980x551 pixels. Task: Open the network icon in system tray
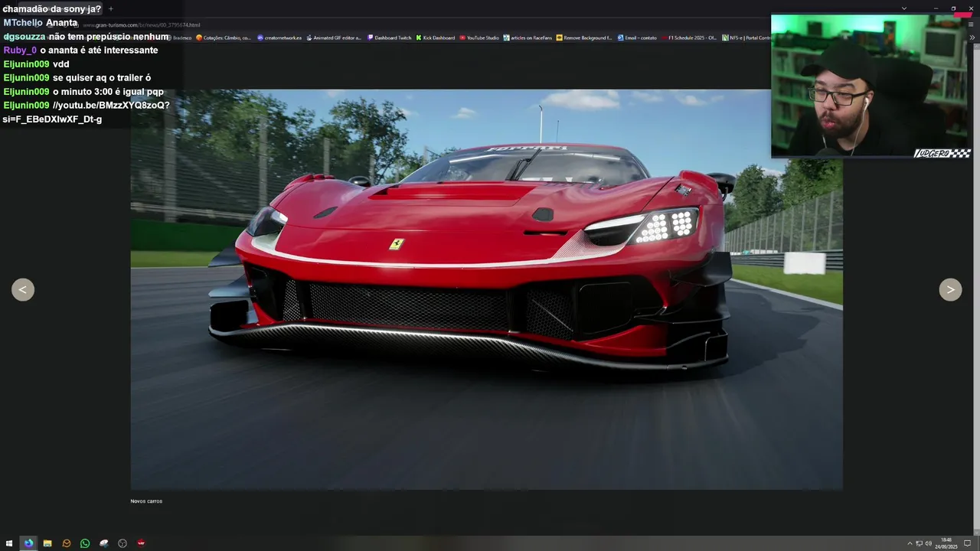tap(919, 543)
